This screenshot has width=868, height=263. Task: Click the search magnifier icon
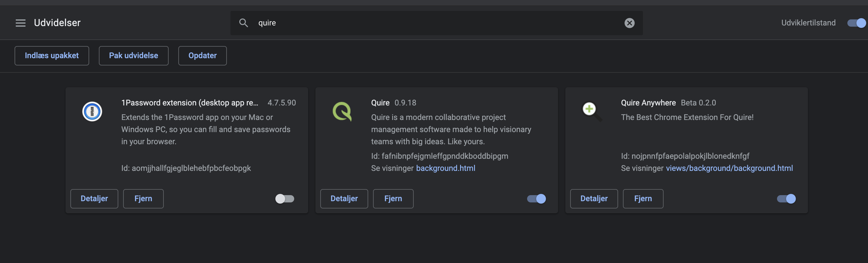click(x=243, y=23)
